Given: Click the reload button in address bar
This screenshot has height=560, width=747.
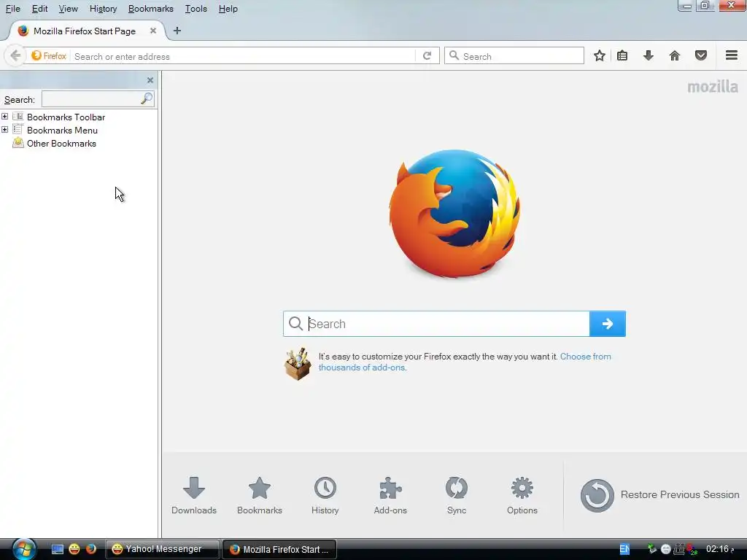Looking at the screenshot, I should coord(427,56).
